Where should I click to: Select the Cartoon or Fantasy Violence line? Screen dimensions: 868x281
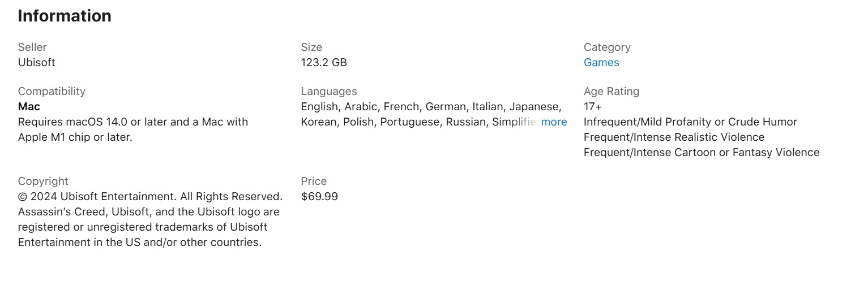click(x=702, y=153)
